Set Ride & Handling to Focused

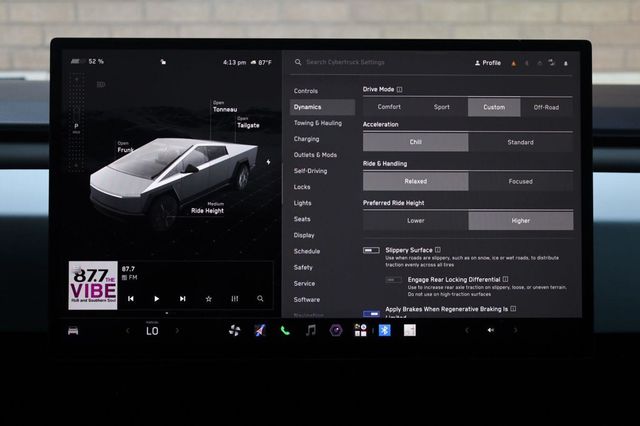521,181
